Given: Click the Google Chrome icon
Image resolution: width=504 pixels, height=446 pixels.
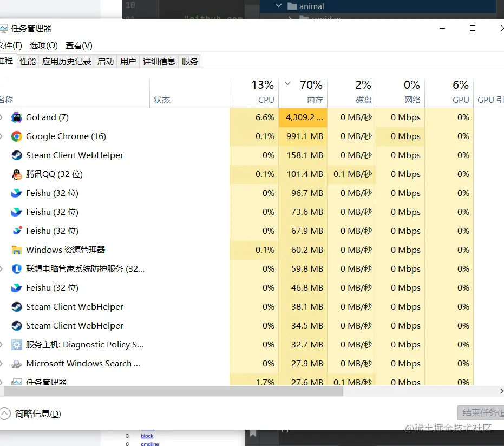Looking at the screenshot, I should pos(16,136).
